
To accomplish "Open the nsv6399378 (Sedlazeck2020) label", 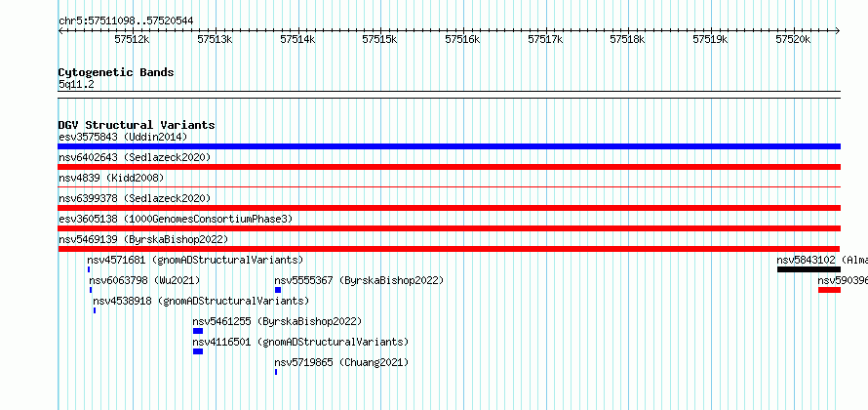I will click(x=135, y=198).
